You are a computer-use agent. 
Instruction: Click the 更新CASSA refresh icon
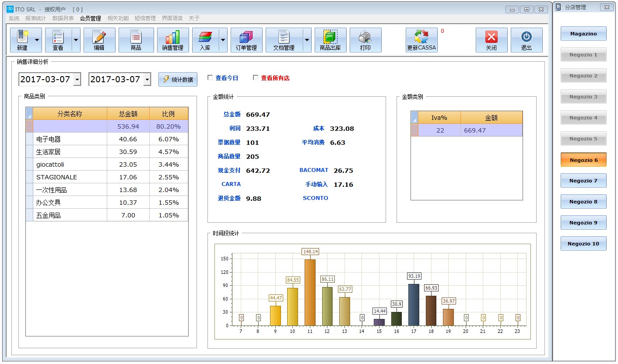pos(421,38)
